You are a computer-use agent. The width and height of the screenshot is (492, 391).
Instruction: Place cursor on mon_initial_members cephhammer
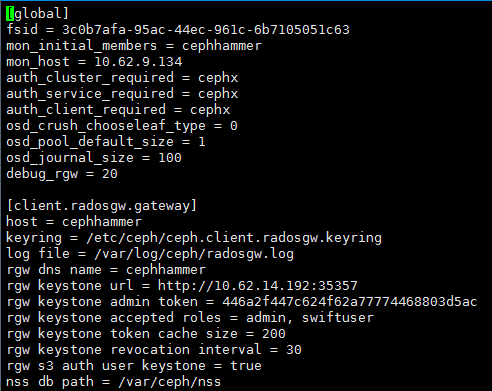point(222,46)
